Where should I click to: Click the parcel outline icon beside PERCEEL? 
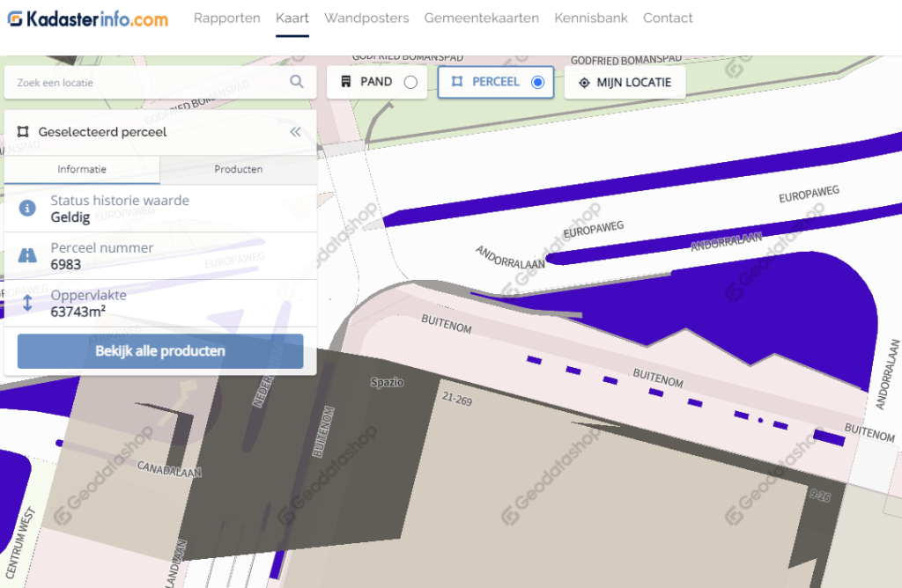pyautogui.click(x=456, y=82)
